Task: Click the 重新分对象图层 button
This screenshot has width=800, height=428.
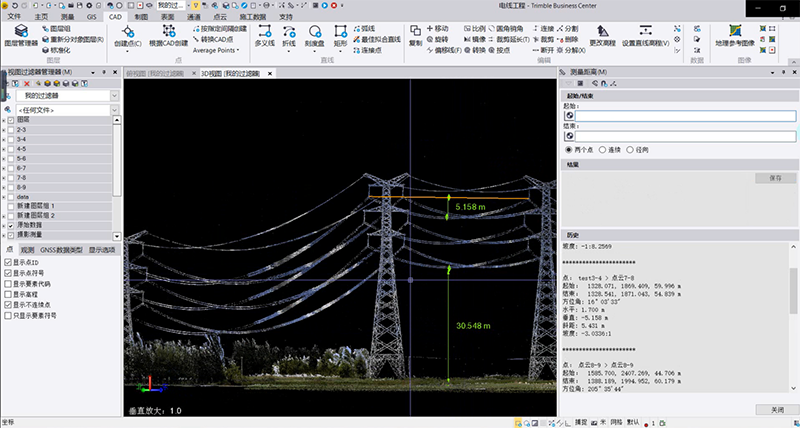Action: pyautogui.click(x=72, y=39)
